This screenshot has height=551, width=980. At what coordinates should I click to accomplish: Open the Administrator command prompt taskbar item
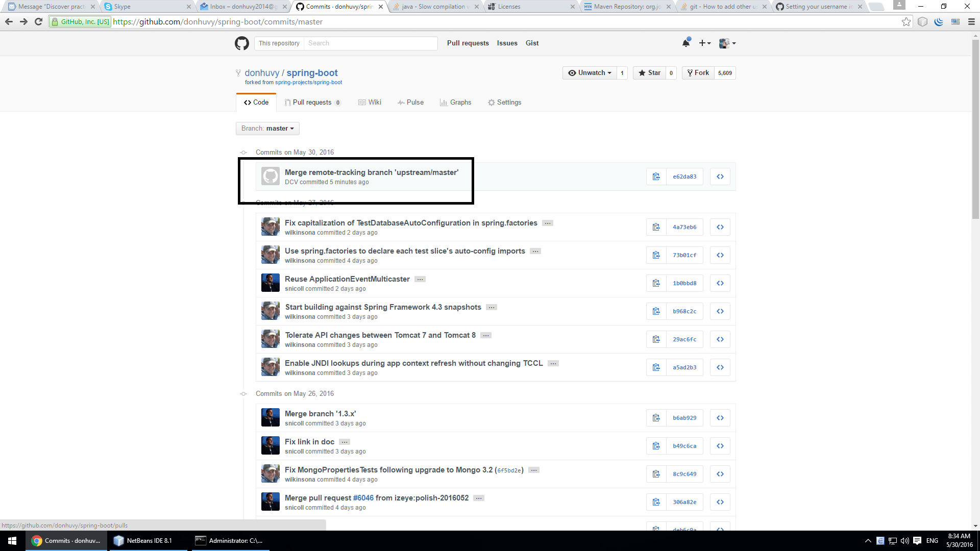(x=230, y=541)
